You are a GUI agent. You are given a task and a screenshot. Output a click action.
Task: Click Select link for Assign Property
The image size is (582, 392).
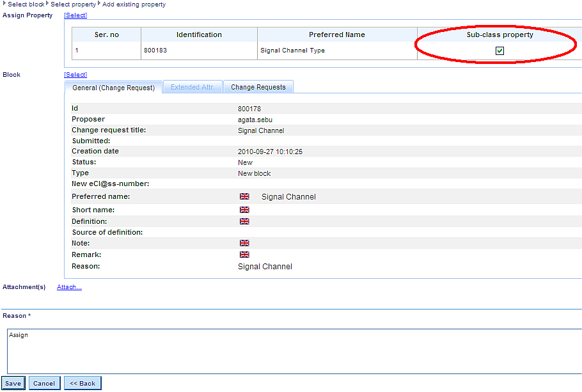click(x=75, y=15)
